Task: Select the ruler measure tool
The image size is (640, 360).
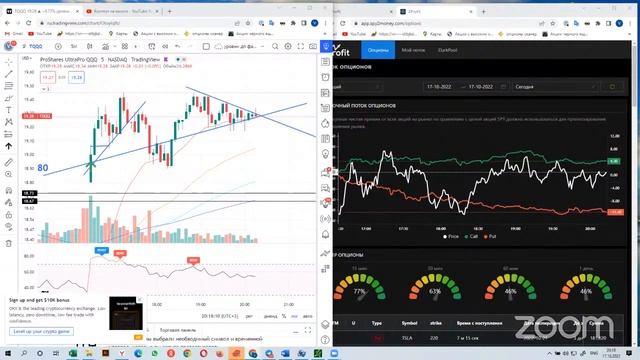Action: [9, 162]
